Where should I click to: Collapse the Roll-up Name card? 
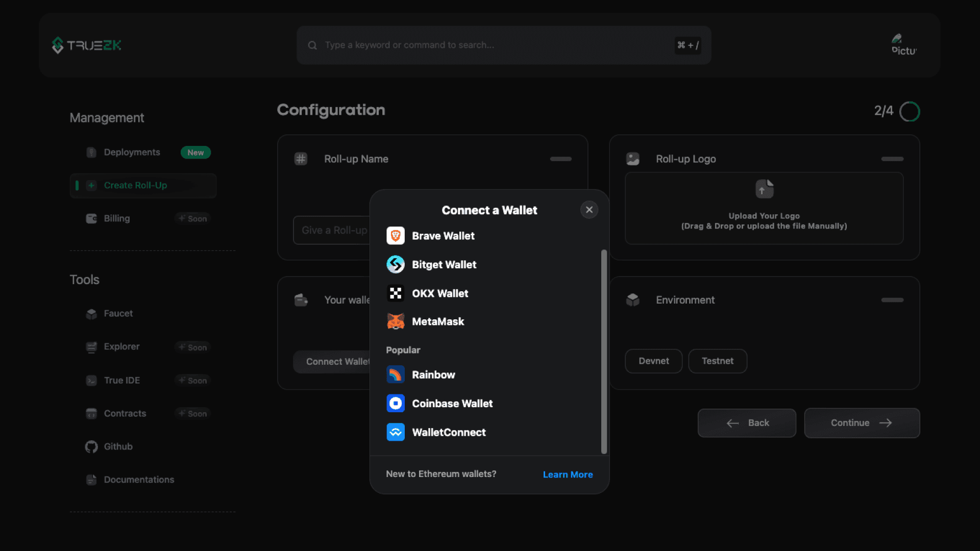[560, 159]
